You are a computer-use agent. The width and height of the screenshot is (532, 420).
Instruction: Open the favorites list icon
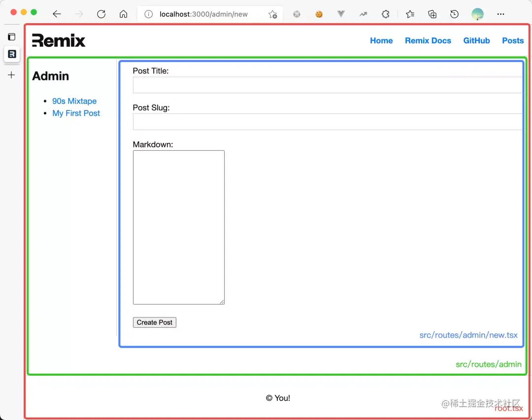[x=410, y=14]
